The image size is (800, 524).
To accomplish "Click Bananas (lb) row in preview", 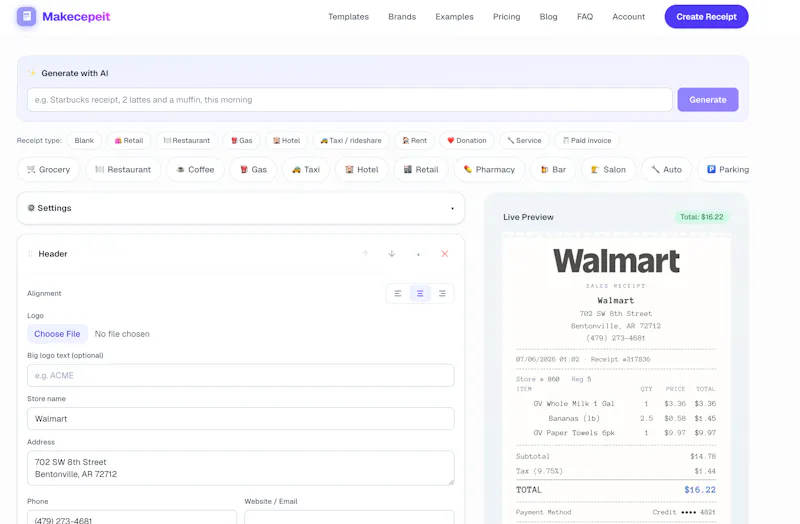I will click(x=616, y=418).
